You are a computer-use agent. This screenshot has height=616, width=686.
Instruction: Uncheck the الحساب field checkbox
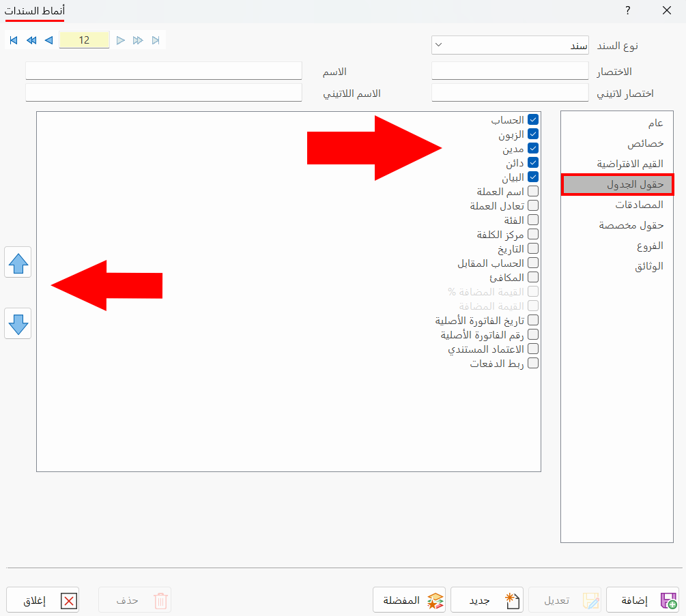tap(533, 119)
